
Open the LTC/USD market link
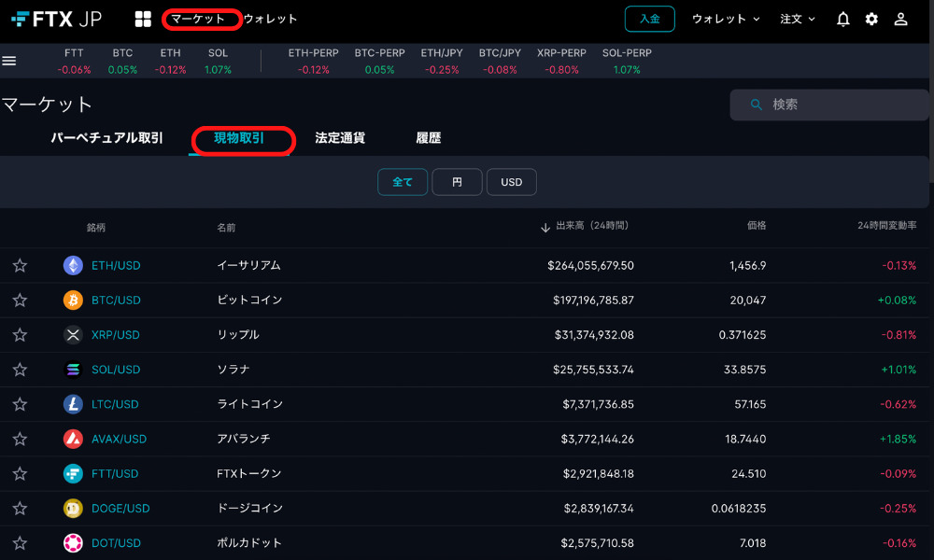[x=115, y=404]
